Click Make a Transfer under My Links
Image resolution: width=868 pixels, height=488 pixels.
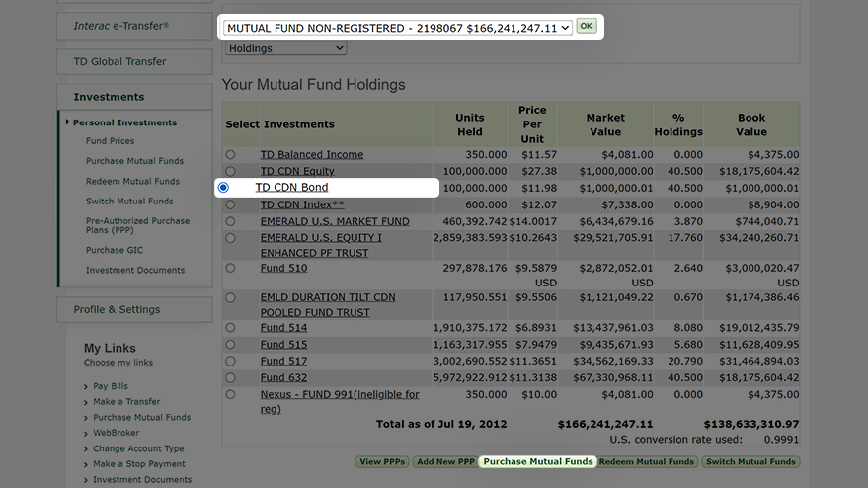pos(126,402)
